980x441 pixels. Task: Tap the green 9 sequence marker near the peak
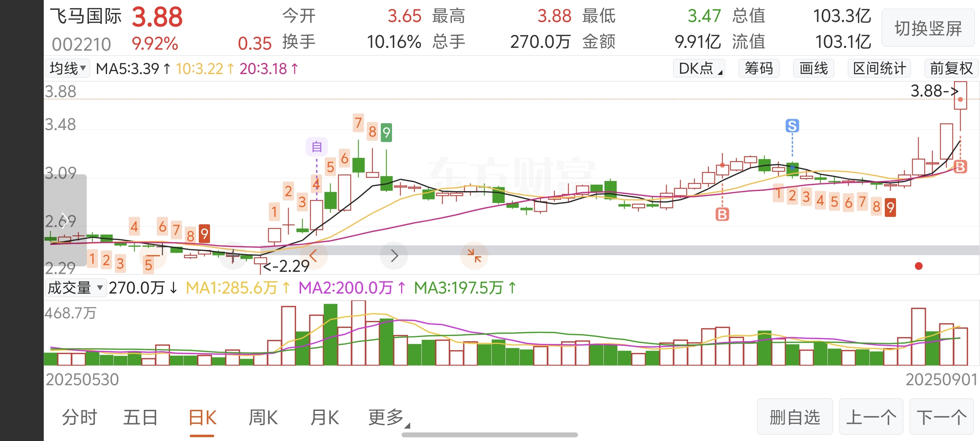[386, 132]
